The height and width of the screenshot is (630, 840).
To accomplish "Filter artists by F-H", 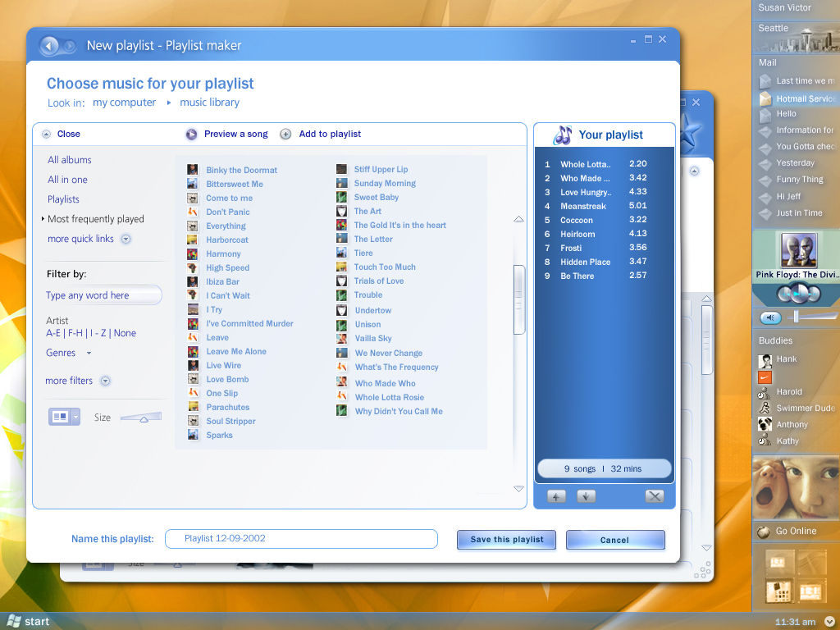I will 75,333.
